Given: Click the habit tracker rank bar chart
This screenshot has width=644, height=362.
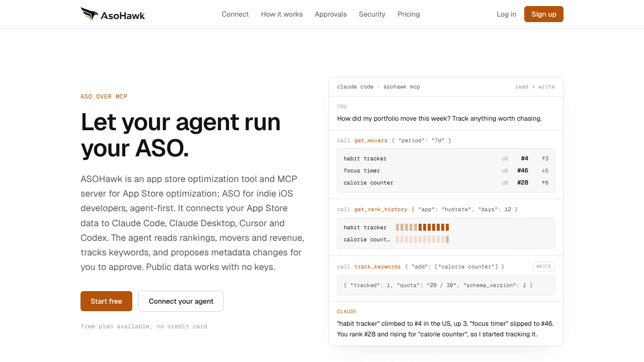Looking at the screenshot, I should [x=422, y=227].
